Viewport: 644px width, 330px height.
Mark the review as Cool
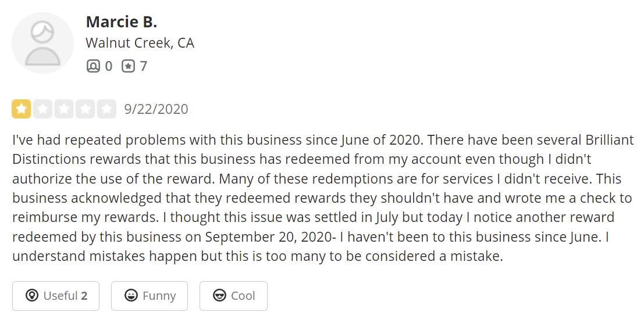click(x=233, y=296)
